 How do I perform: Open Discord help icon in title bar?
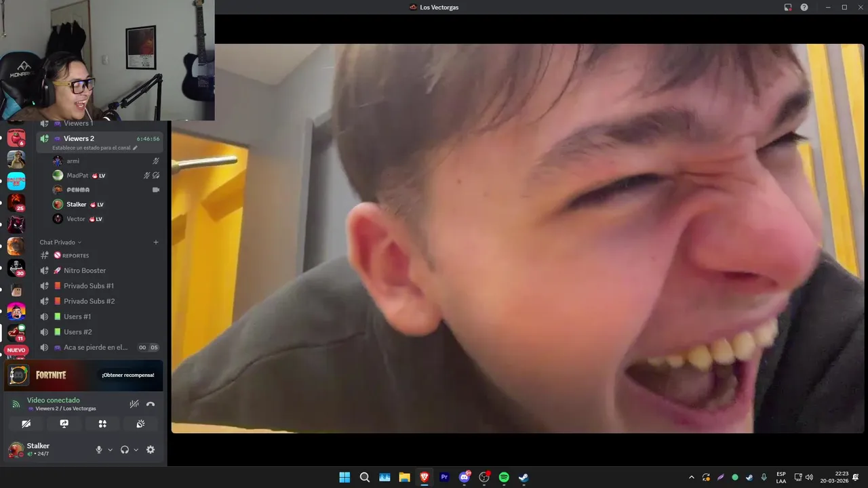(804, 7)
